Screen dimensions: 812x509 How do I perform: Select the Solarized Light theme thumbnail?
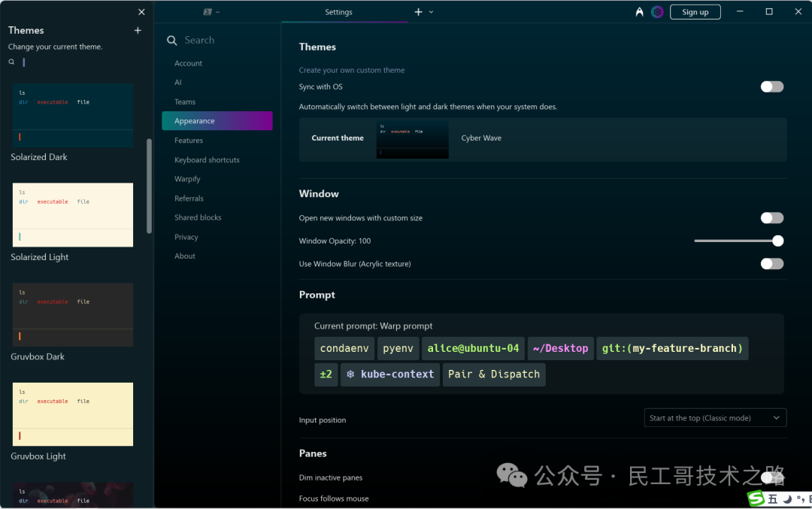(x=73, y=215)
